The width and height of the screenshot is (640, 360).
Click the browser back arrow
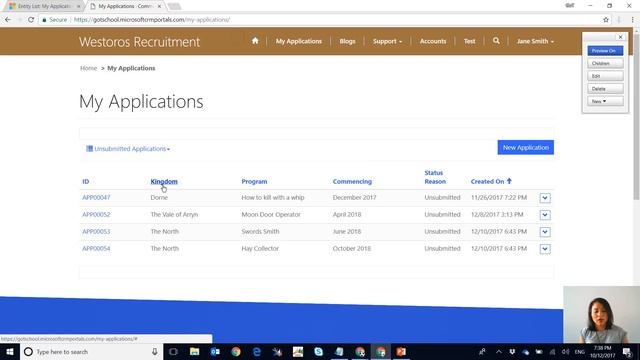pyautogui.click(x=8, y=20)
